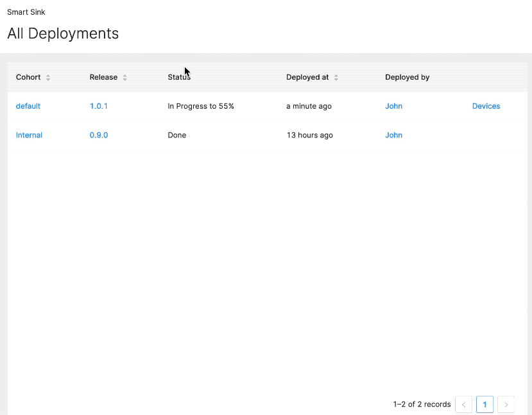Go to the previous page arrow
This screenshot has height=415, width=532.
point(463,405)
